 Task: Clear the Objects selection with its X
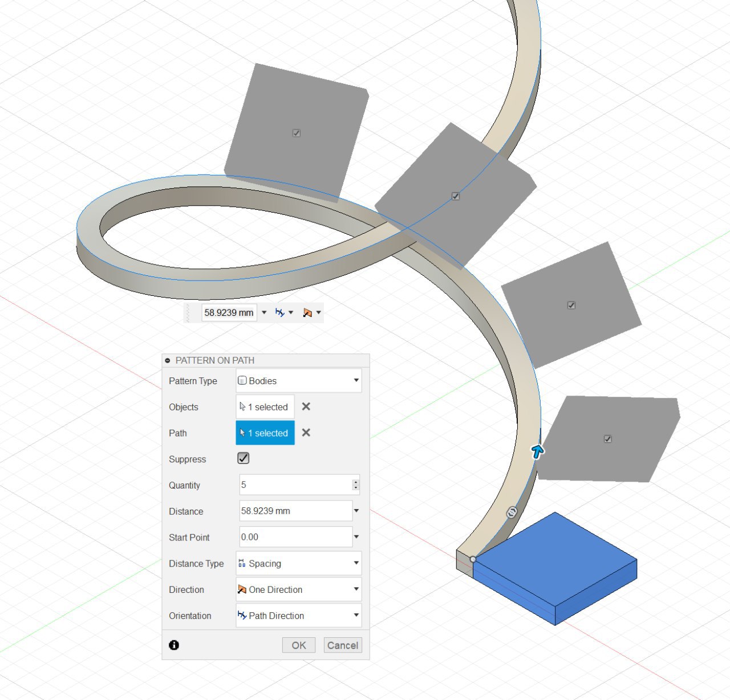(306, 406)
